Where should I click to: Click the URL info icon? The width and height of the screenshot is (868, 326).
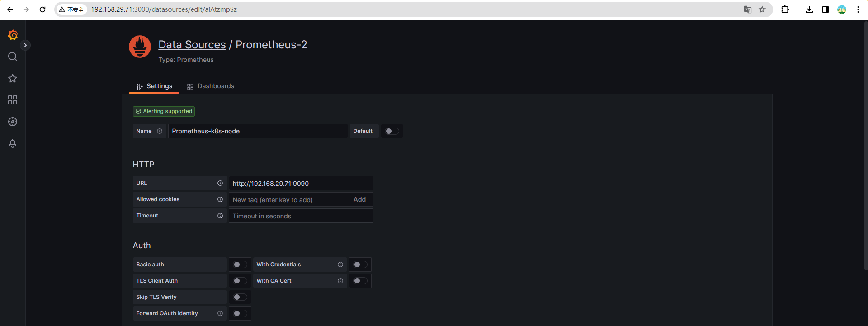coord(220,183)
